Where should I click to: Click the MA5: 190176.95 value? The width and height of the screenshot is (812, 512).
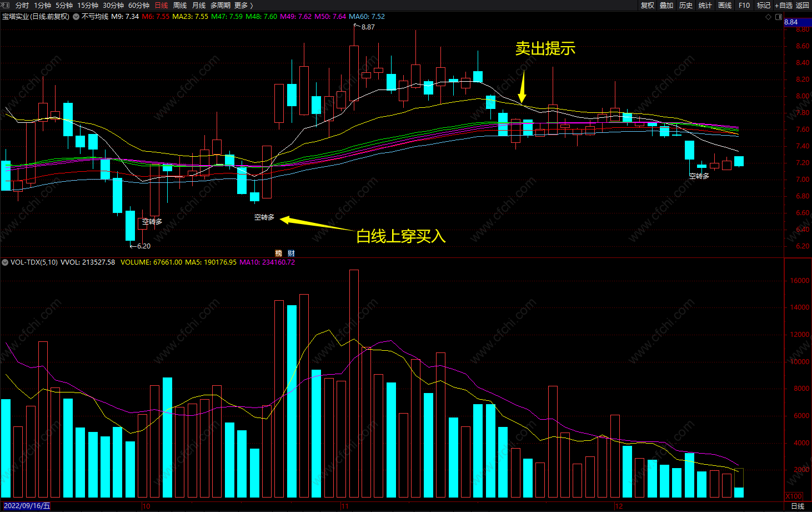tap(210, 262)
